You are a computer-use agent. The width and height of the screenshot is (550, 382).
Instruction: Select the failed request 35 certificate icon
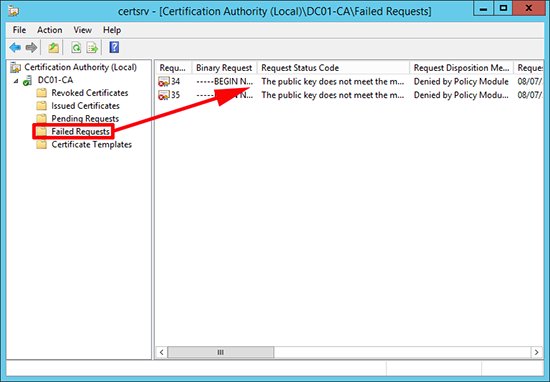(163, 95)
